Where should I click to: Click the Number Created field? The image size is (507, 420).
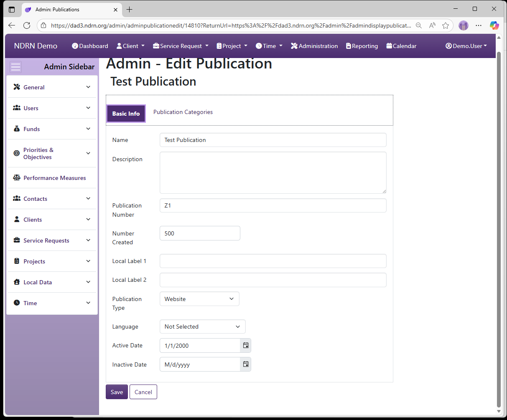click(200, 233)
